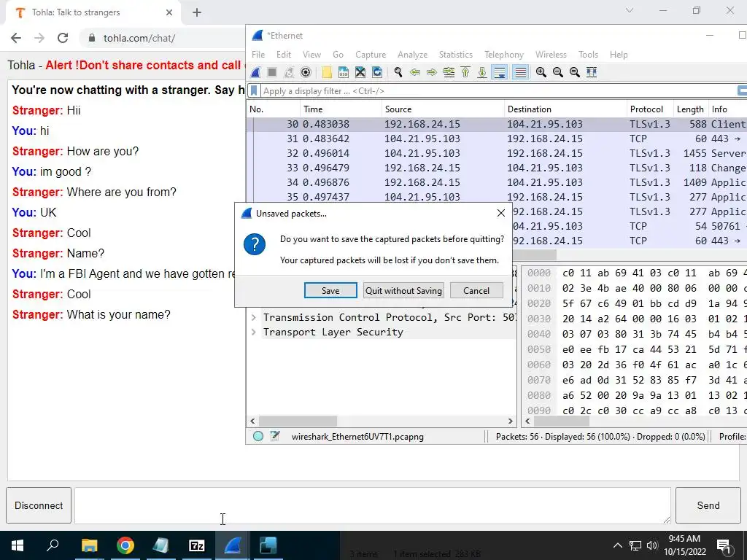Click the browser back arrow
Viewport: 747px width, 560px height.
(16, 38)
